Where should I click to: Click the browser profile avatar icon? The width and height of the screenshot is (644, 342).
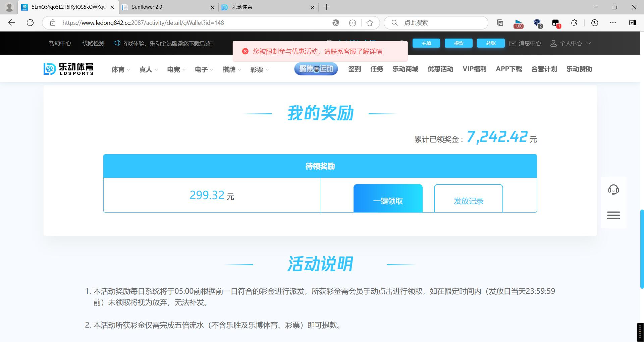pyautogui.click(x=9, y=7)
